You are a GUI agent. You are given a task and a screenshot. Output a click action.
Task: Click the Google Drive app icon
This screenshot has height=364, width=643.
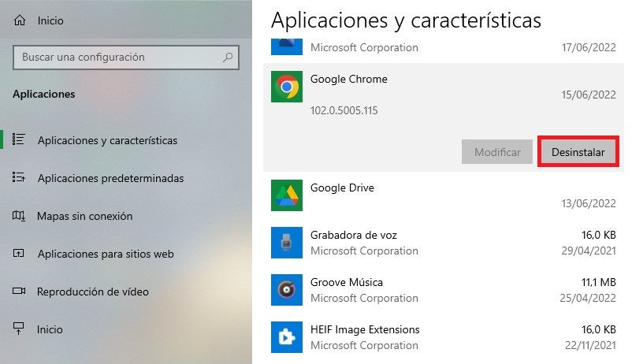286,195
